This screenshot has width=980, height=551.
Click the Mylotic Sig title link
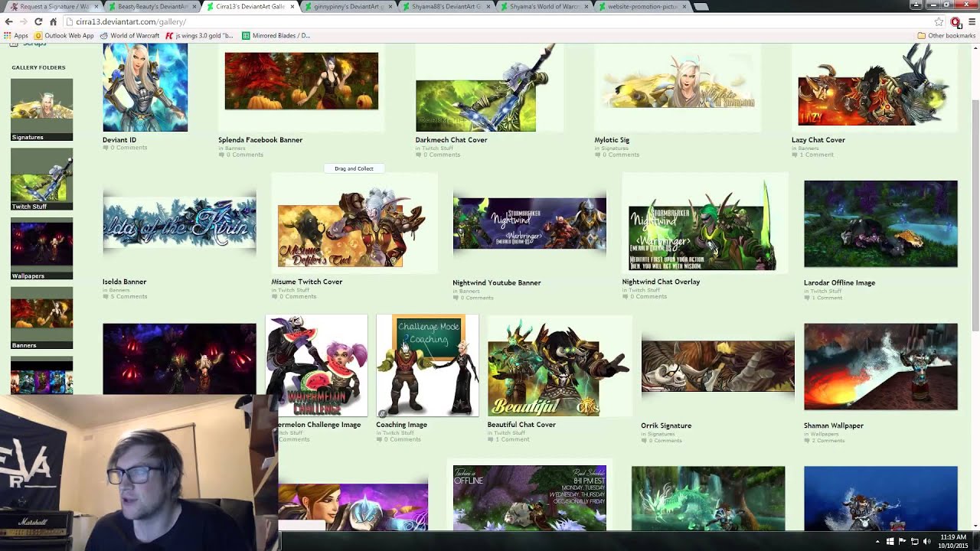[x=612, y=140]
